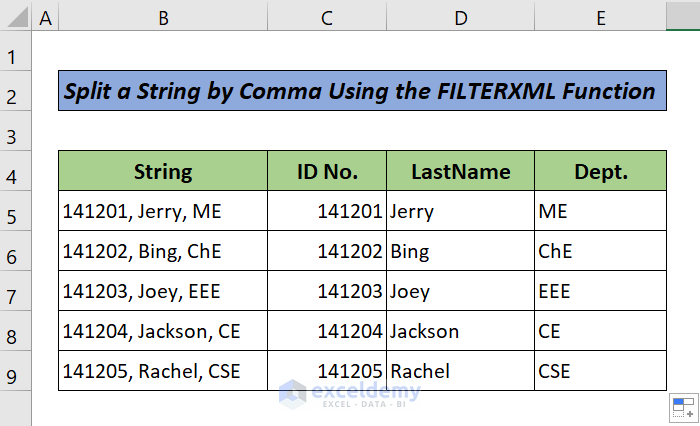Image resolution: width=700 pixels, height=426 pixels.
Task: Select the Bing last name cell
Action: [x=460, y=251]
